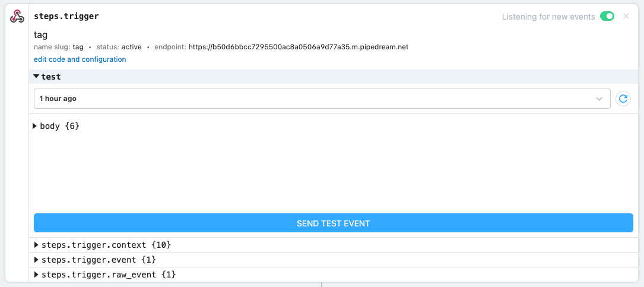Screen dimensions: 644x287
Task: Toggle Listening for new events switch
Action: tap(607, 17)
